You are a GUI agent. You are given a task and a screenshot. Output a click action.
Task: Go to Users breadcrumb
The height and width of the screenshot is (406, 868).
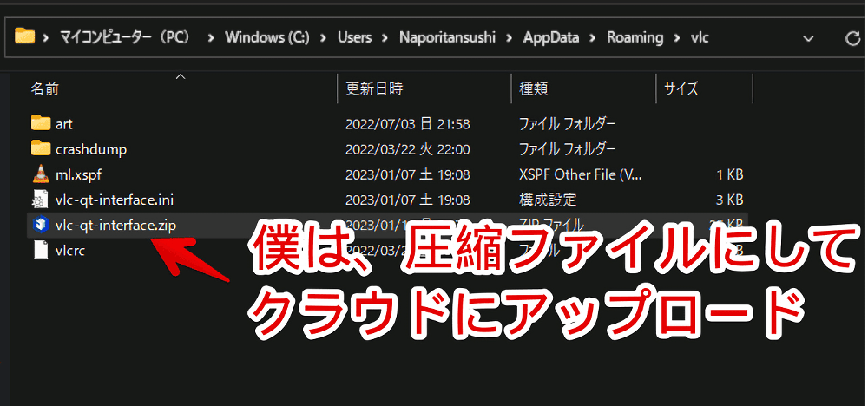[x=355, y=37]
